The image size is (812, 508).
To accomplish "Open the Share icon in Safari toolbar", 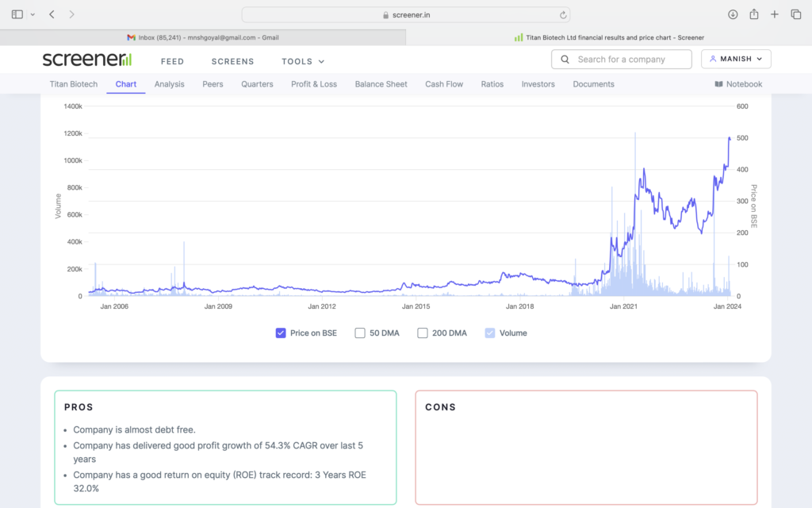I will 754,14.
